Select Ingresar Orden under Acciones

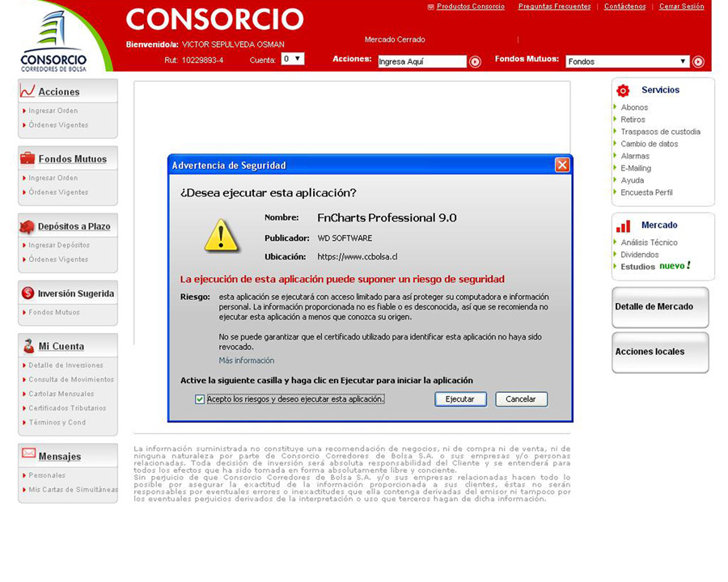(x=53, y=111)
